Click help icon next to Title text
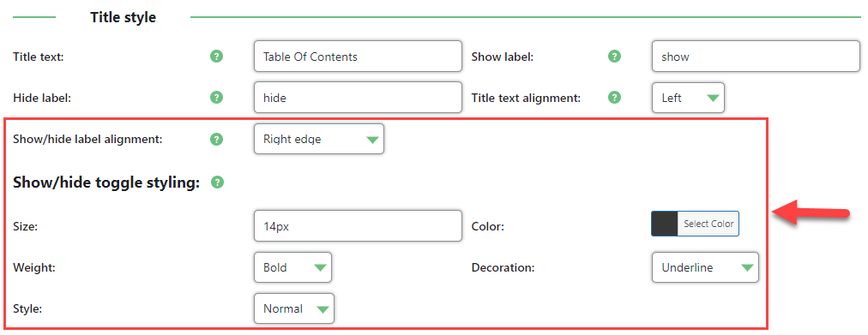 pos(217,57)
